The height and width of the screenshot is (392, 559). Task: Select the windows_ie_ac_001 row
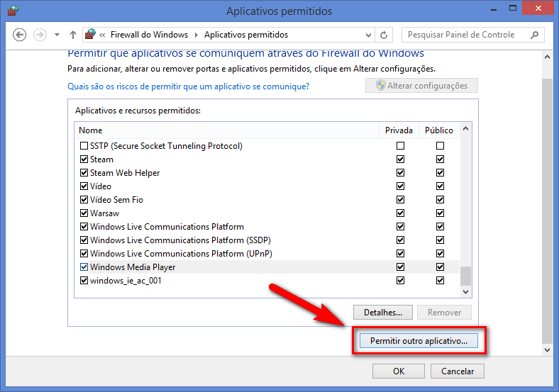point(267,281)
